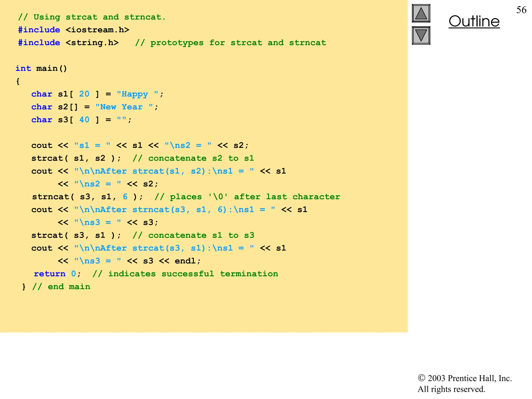Click the comment "// places '\0' after last character"
532x399 pixels.
coord(247,197)
